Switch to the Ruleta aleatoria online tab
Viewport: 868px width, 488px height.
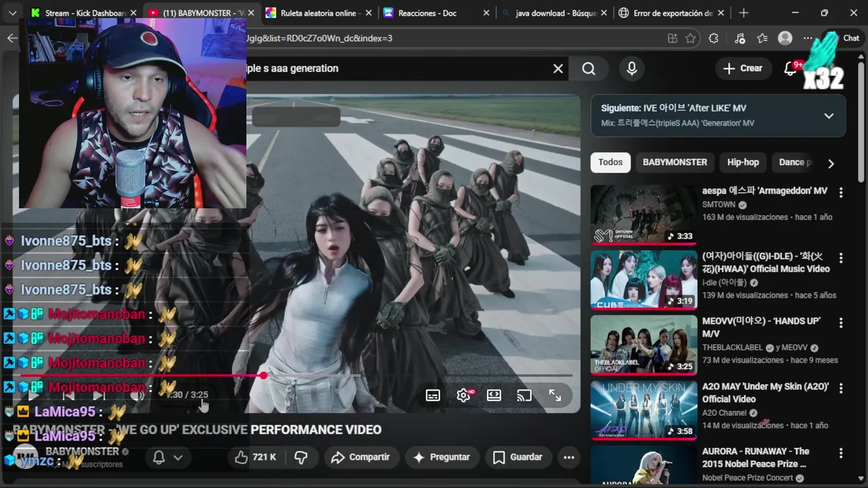(x=317, y=13)
